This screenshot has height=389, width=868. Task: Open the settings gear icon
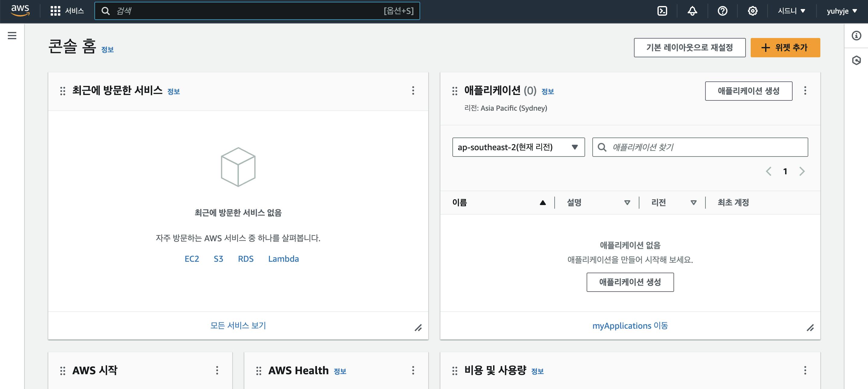pos(752,11)
